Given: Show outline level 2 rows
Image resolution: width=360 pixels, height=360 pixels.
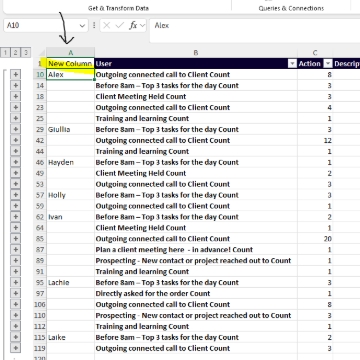Looking at the screenshot, I should coord(15,52).
